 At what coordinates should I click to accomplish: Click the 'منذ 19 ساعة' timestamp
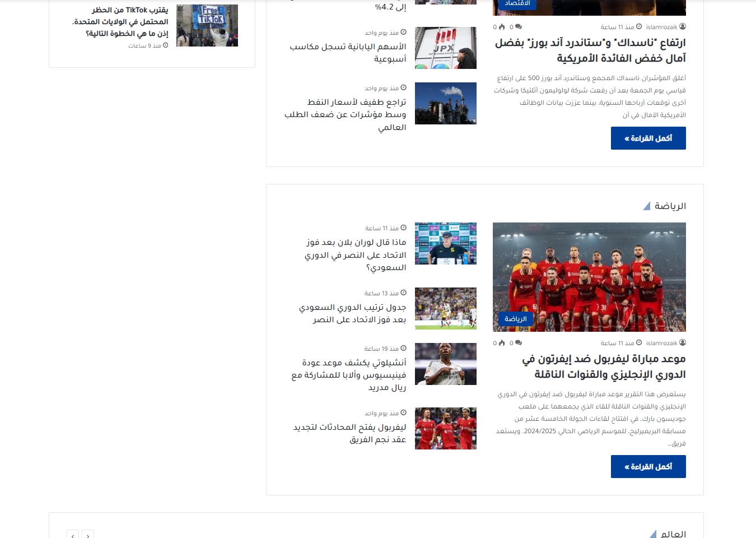[381, 349]
